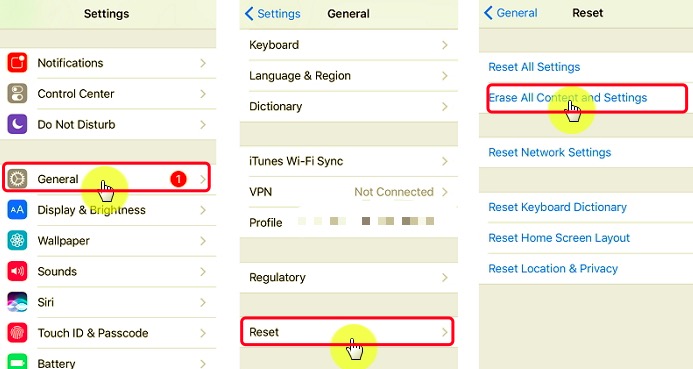Tap the Display & Brightness AA icon

(x=17, y=210)
